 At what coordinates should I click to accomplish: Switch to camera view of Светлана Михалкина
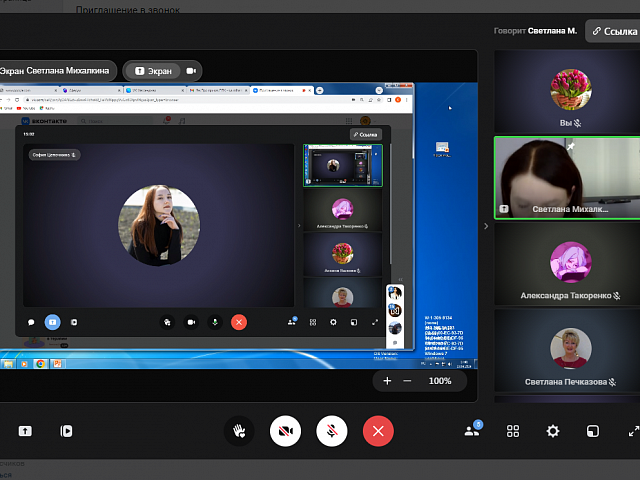191,71
